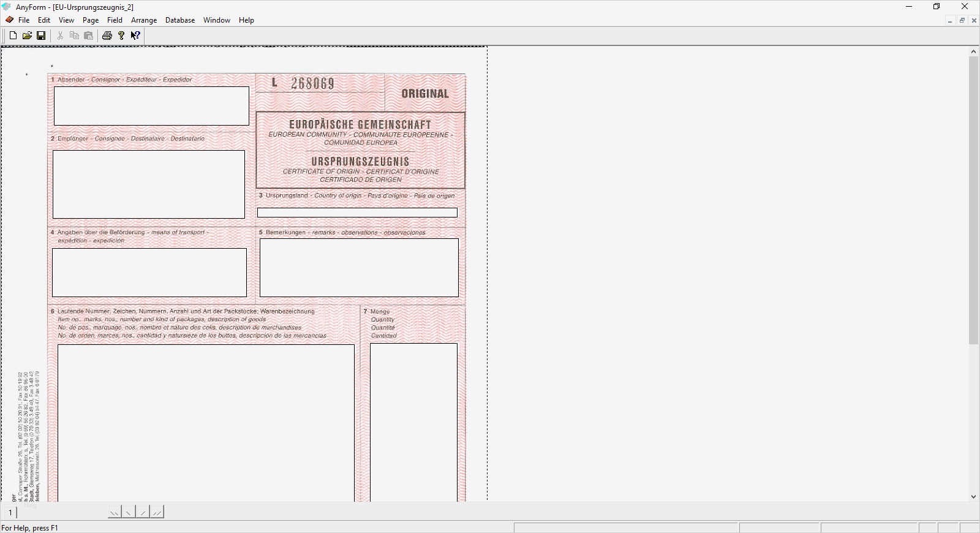Click the goods description field under box 6
Screen dimensions: 980x533
click(x=206, y=423)
